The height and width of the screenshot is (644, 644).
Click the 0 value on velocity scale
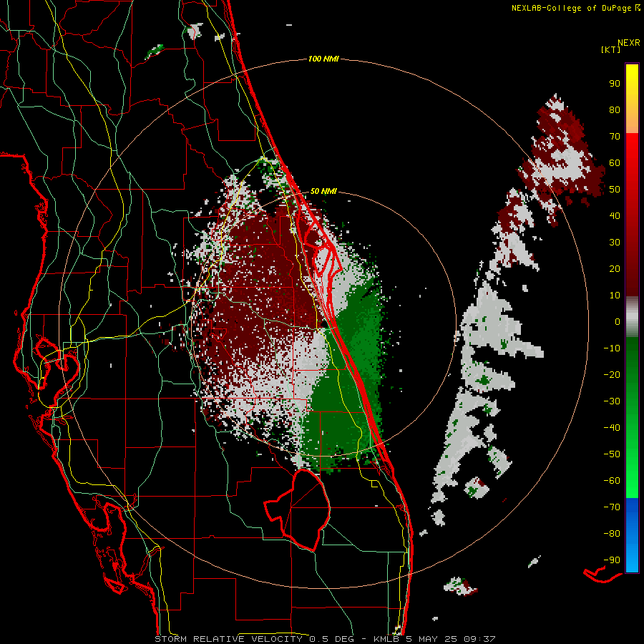tap(618, 322)
